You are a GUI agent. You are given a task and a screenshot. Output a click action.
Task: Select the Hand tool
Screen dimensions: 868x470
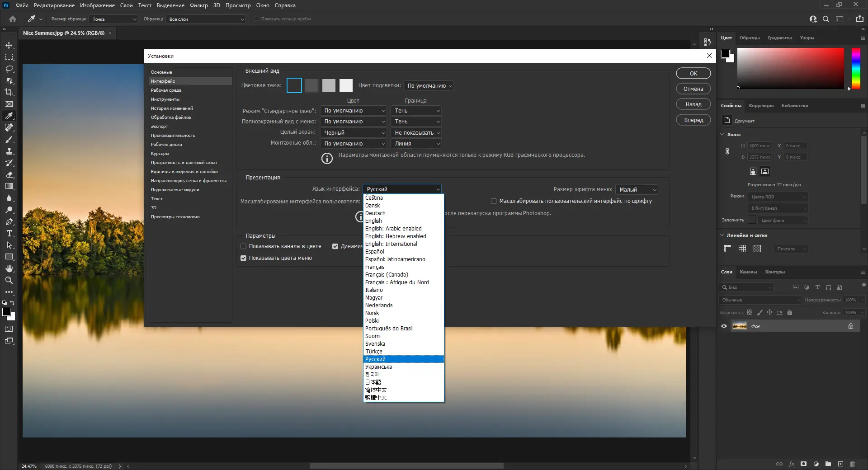coord(9,268)
